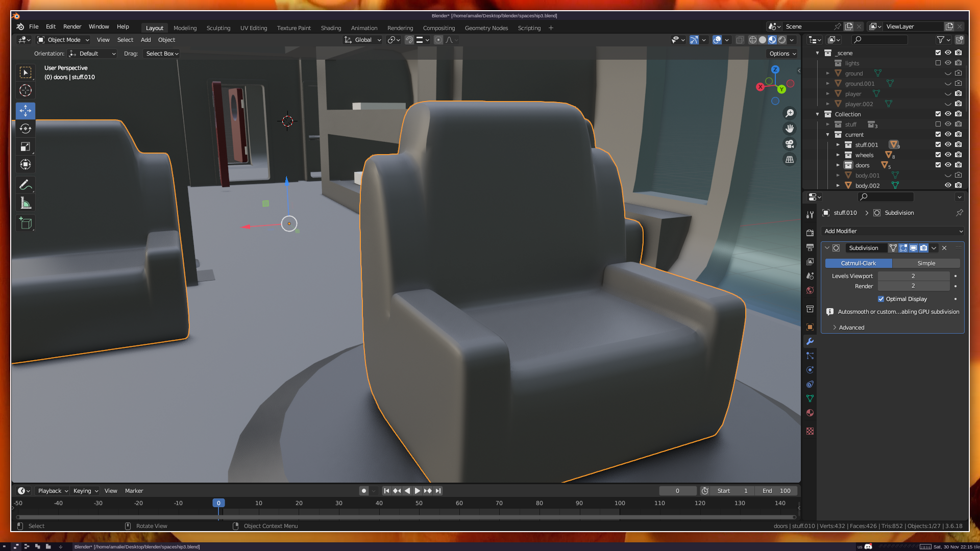Screen dimensions: 980x551
Task: Open the Add Modifier dropdown
Action: click(892, 231)
